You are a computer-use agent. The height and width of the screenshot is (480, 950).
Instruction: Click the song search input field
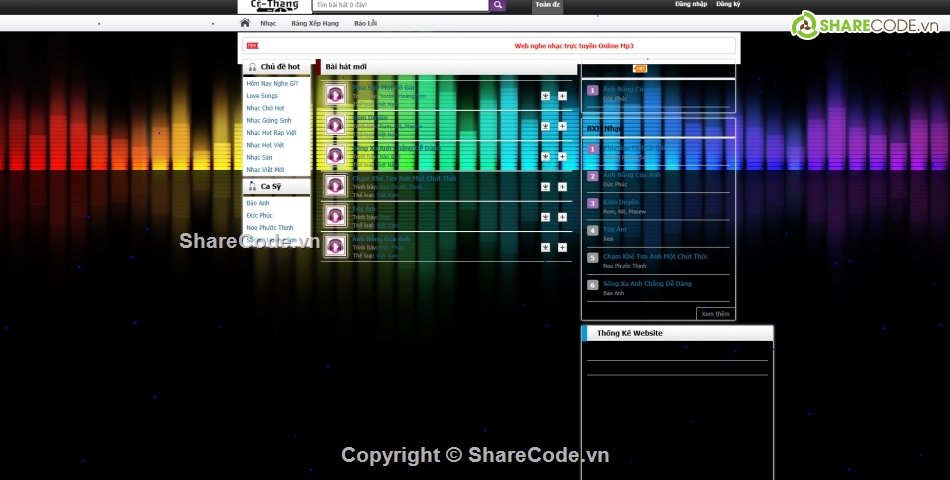point(400,5)
